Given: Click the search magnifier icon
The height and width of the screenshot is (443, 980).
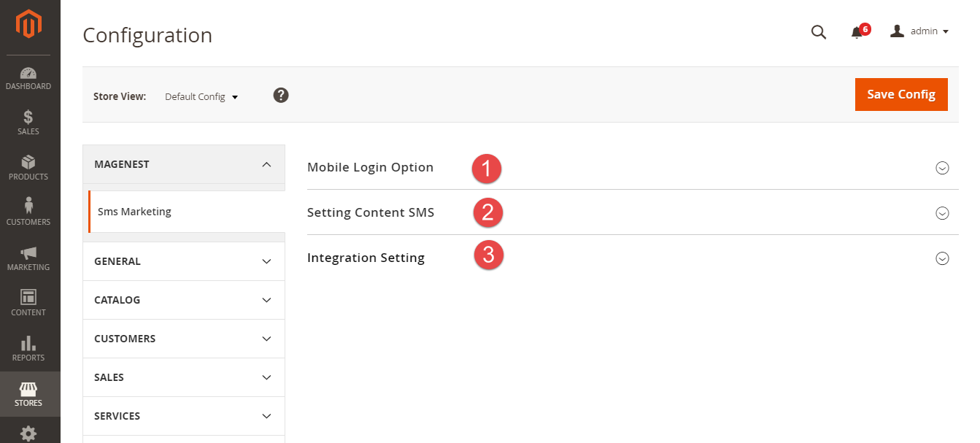Looking at the screenshot, I should (819, 32).
